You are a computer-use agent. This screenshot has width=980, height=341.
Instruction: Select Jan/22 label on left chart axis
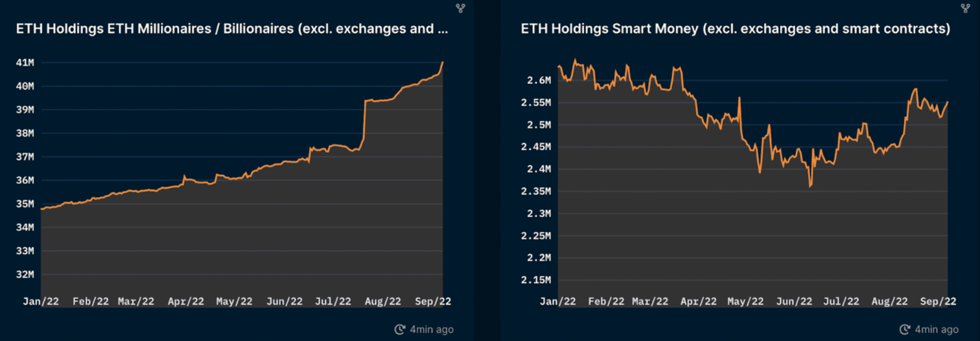41,301
